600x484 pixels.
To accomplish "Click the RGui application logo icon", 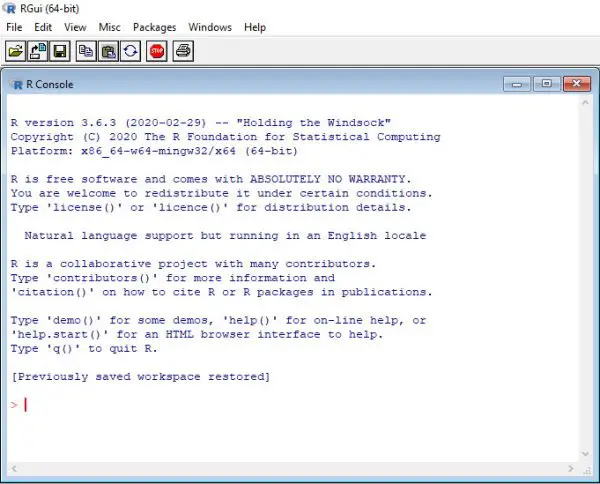I will [x=9, y=8].
